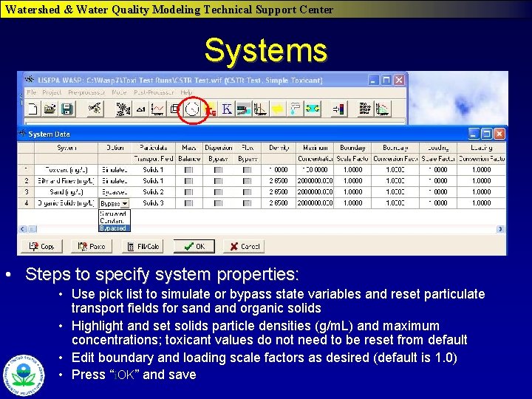Screen dimensions: 532x399
Task: Select Toxicant maximum concentration 100.0000 cell
Action: 315,170
